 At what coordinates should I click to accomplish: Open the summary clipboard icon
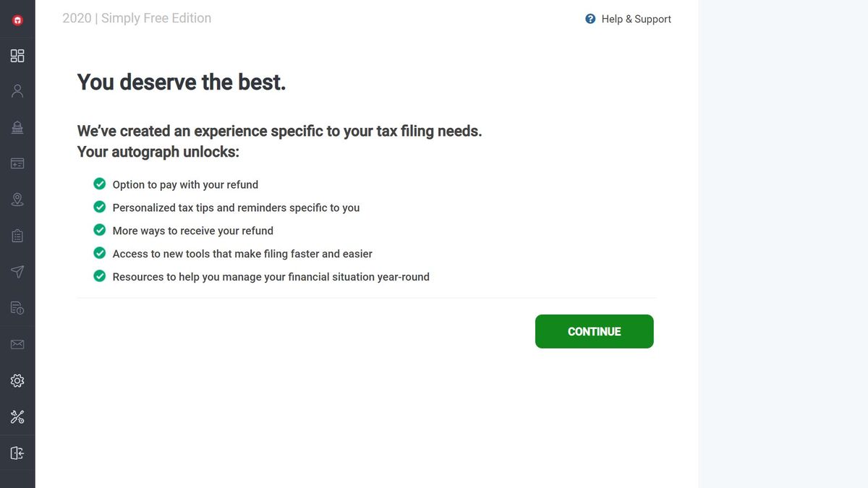(17, 235)
